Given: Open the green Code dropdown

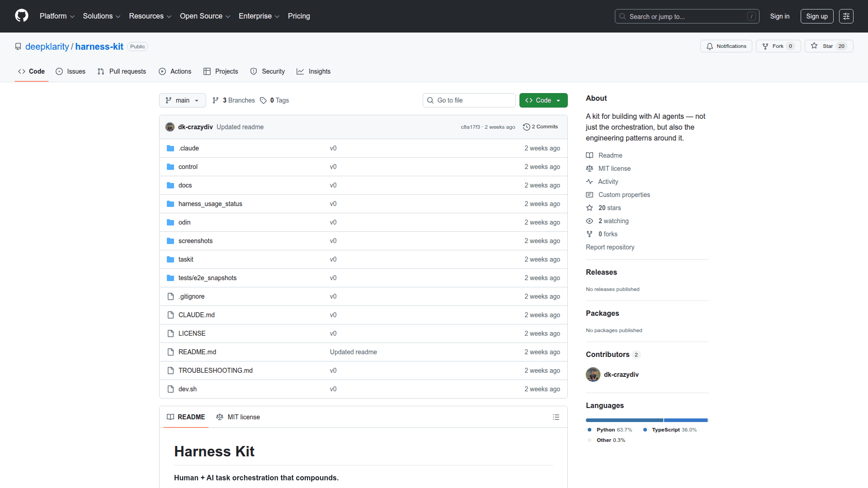Looking at the screenshot, I should (x=543, y=100).
